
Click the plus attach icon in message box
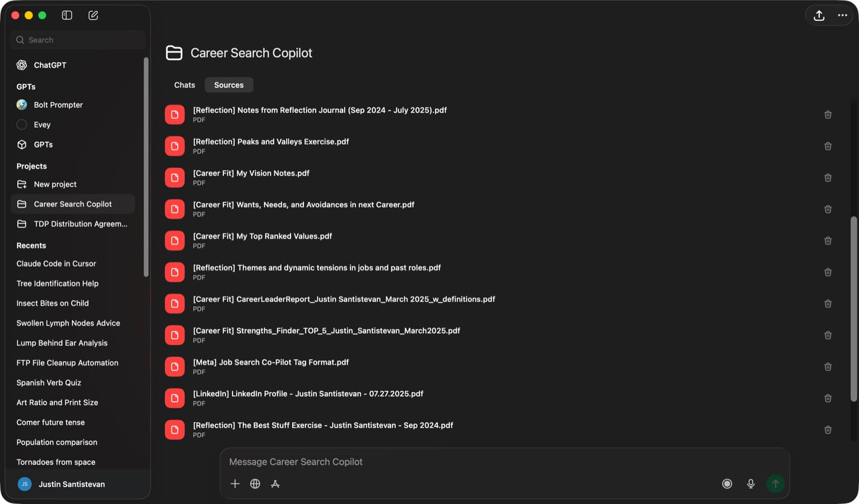coord(235,484)
